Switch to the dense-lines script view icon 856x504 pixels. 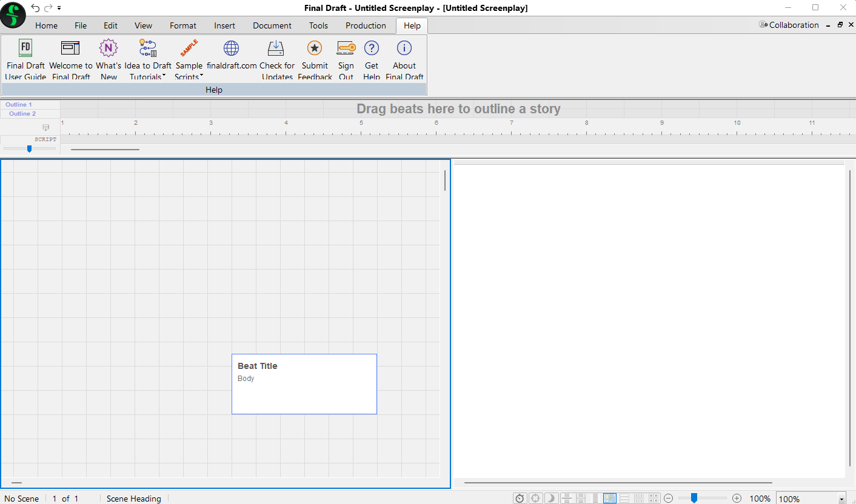click(595, 498)
